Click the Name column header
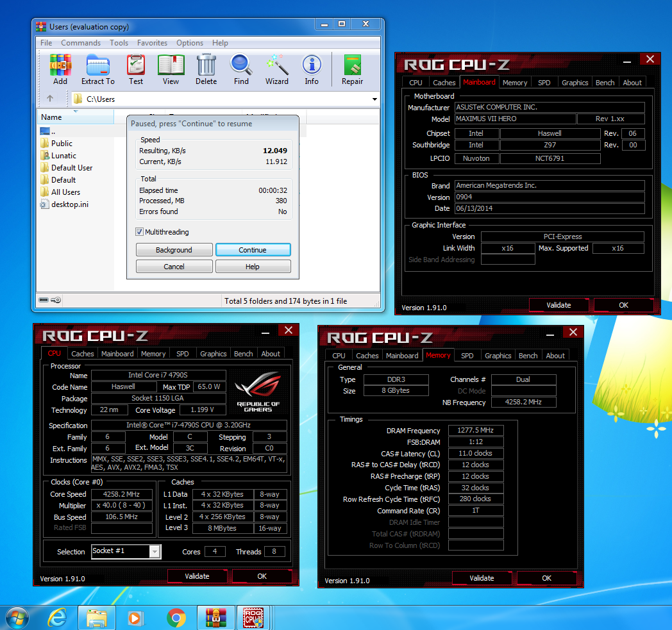 [76, 117]
